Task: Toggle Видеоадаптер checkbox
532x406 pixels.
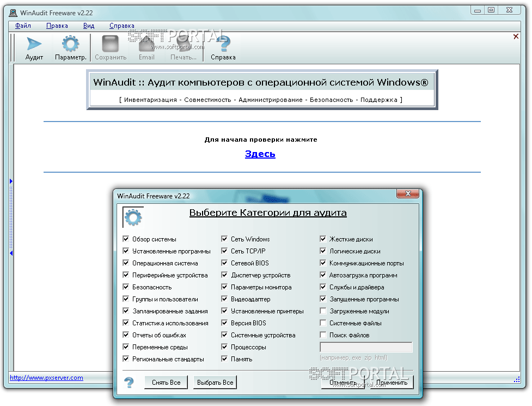Action: (224, 299)
